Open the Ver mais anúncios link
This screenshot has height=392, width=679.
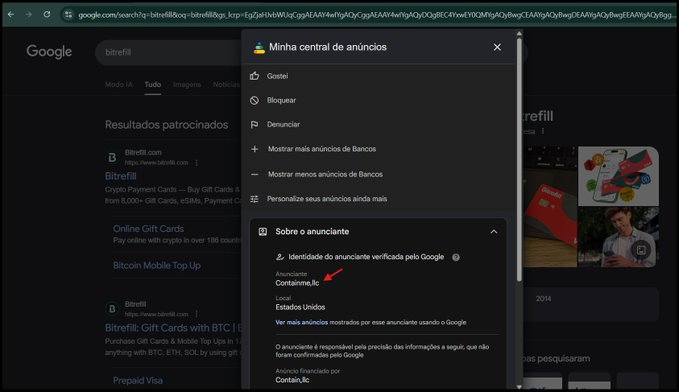point(302,322)
